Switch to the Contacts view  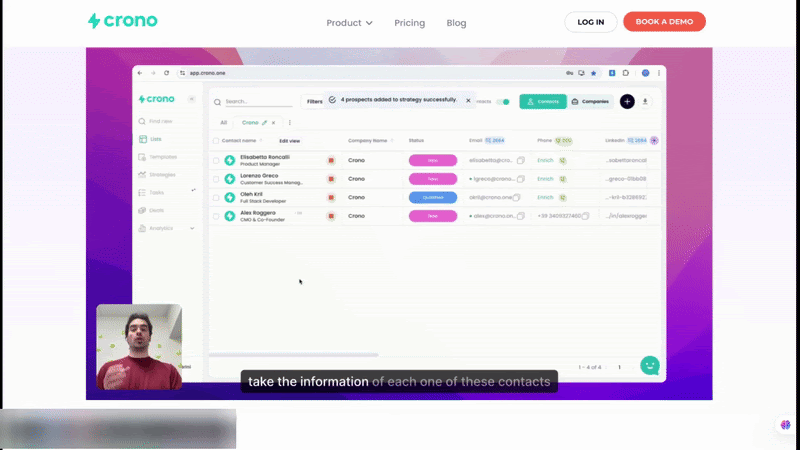click(x=543, y=102)
